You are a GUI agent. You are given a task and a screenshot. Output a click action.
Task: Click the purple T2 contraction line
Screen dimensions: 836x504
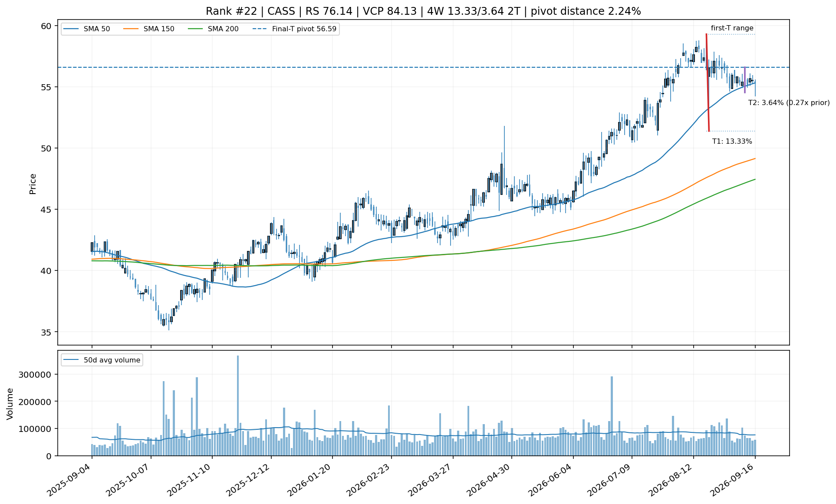745,80
